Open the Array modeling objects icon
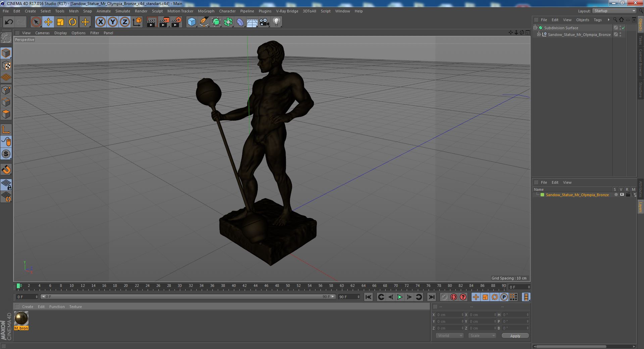Viewport: 644px width, 349px height. pos(228,22)
